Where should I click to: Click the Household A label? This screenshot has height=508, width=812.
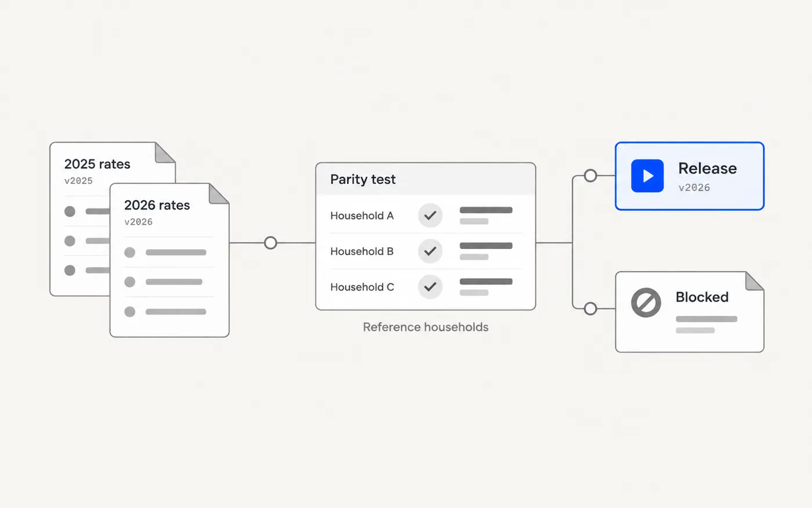pos(362,216)
